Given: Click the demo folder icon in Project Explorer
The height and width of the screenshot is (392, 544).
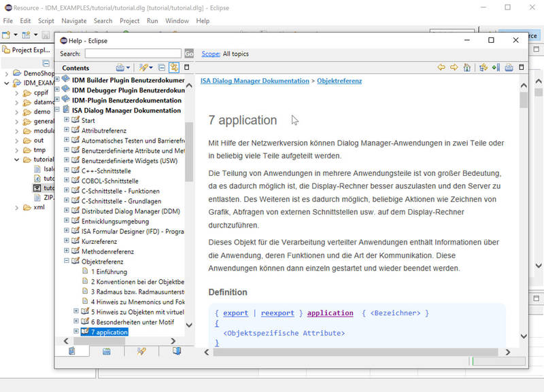Looking at the screenshot, I should click(x=27, y=112).
